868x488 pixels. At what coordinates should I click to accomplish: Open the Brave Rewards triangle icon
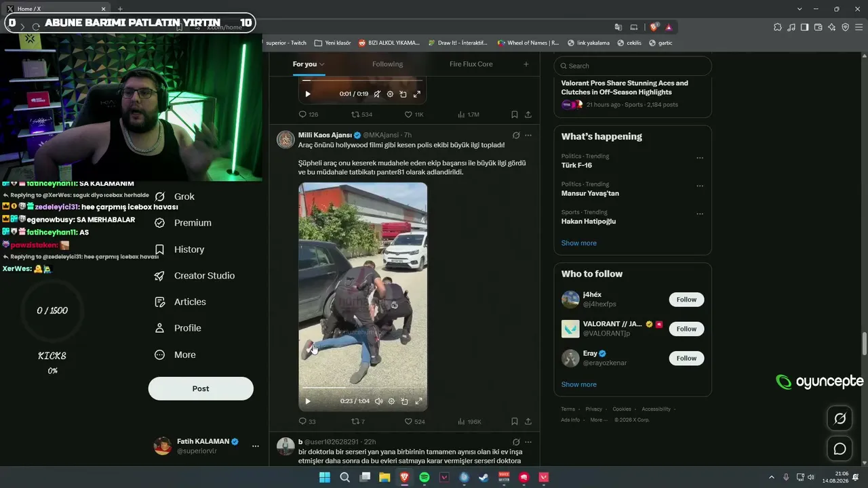(x=669, y=27)
